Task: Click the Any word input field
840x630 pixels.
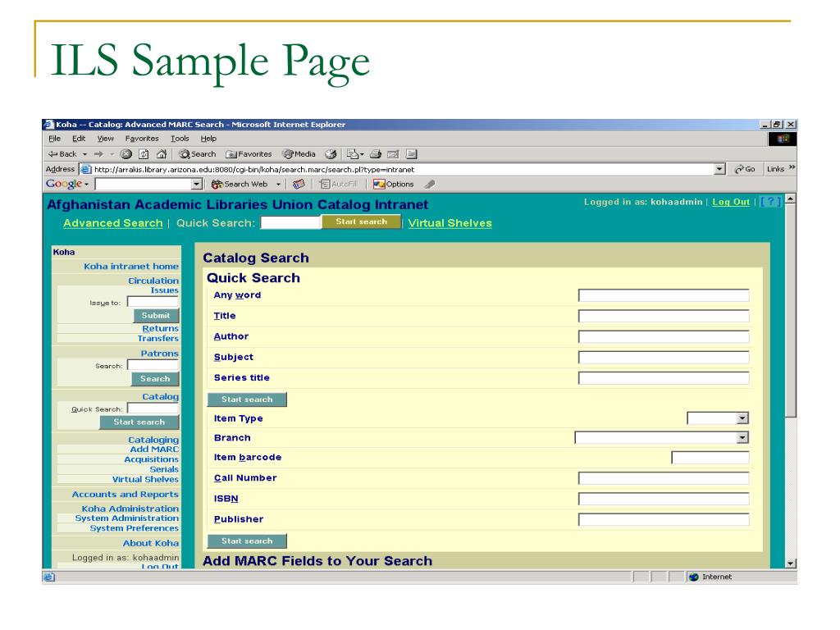Action: (664, 295)
